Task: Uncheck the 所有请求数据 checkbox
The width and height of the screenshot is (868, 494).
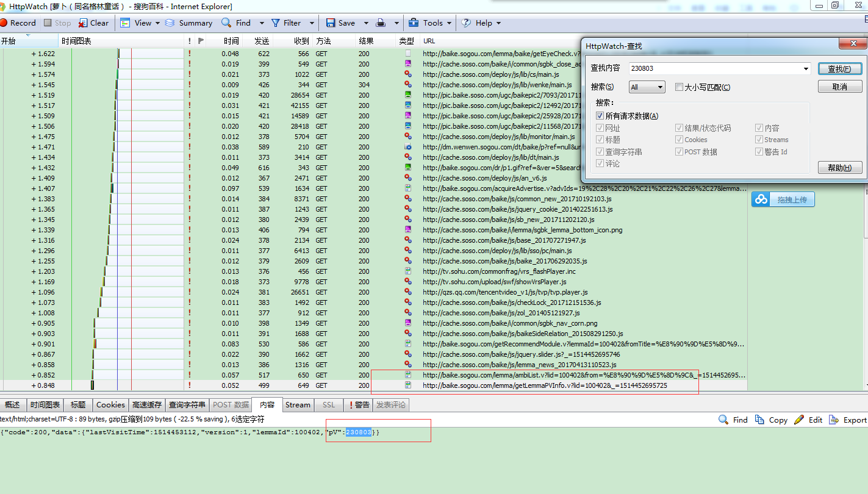Action: 600,116
